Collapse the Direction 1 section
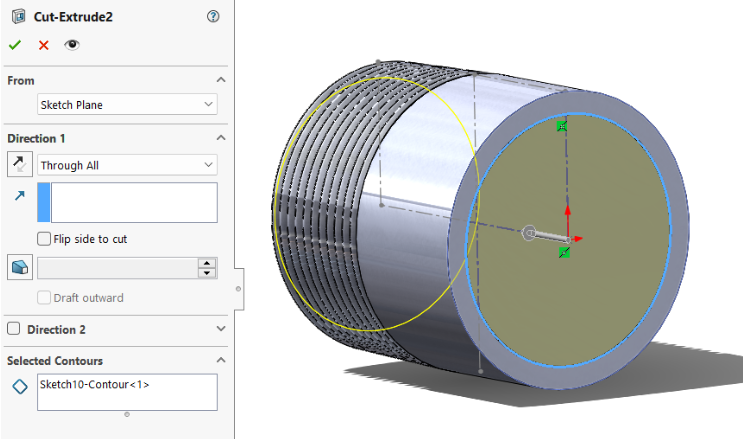 click(x=221, y=138)
